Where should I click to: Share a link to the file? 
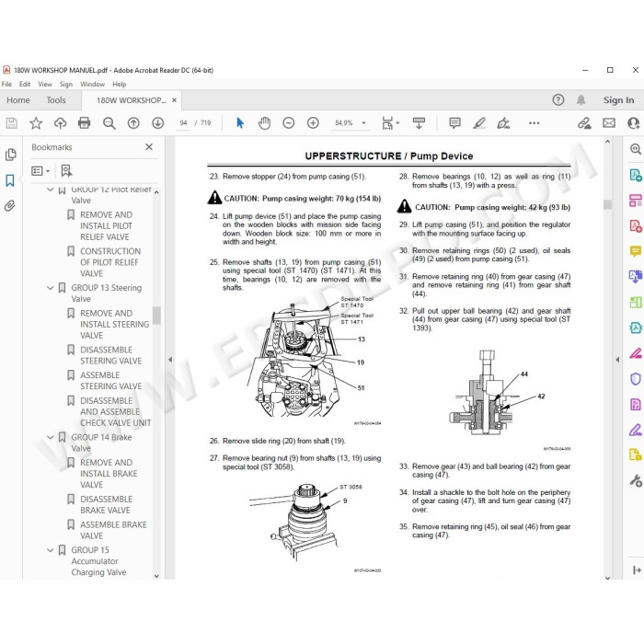click(584, 122)
